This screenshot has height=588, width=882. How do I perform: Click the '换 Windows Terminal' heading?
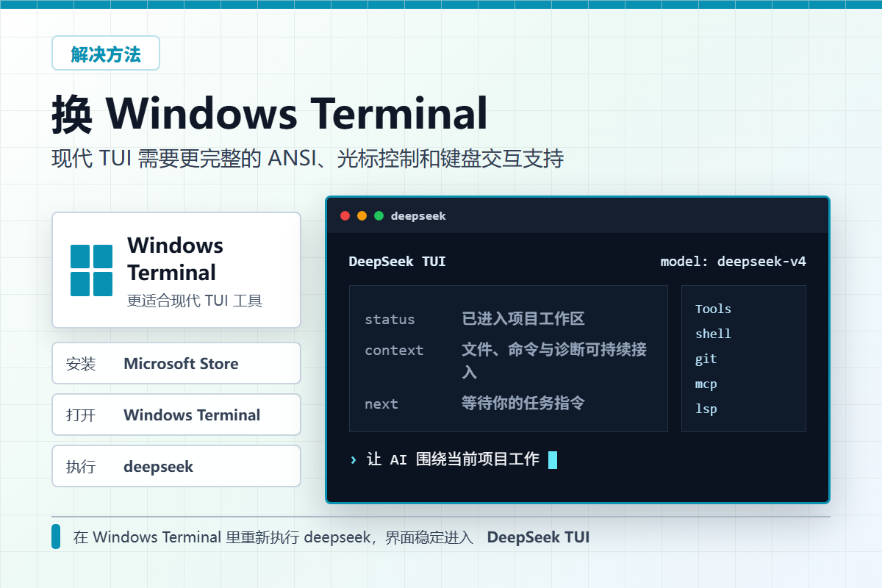pyautogui.click(x=270, y=115)
